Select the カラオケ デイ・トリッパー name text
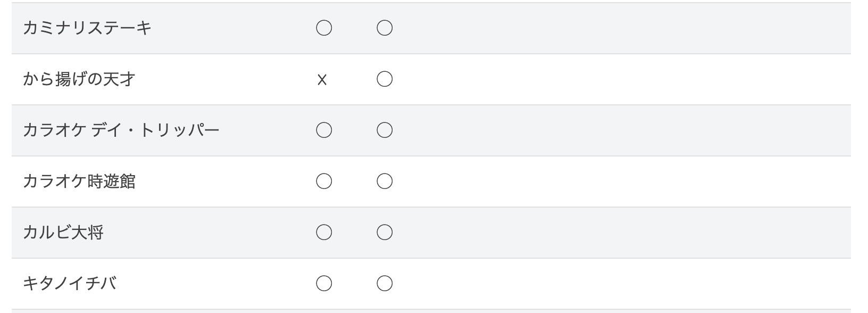868x313 pixels. click(121, 130)
